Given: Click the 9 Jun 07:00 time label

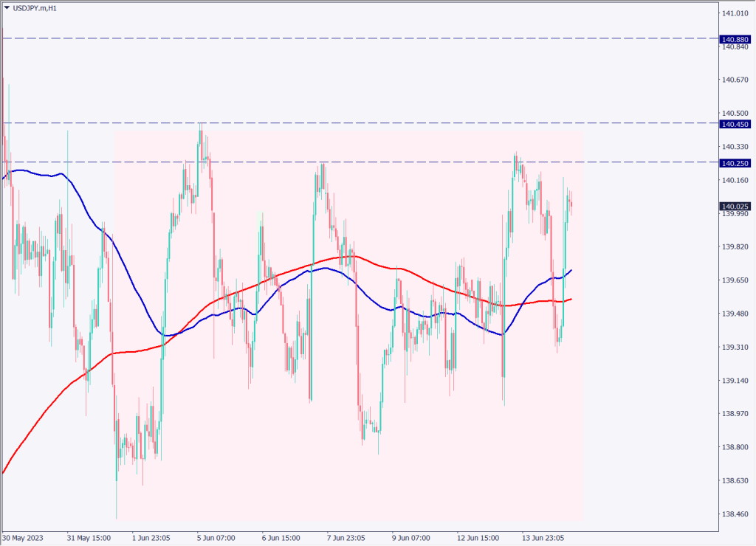Looking at the screenshot, I should click(x=410, y=538).
